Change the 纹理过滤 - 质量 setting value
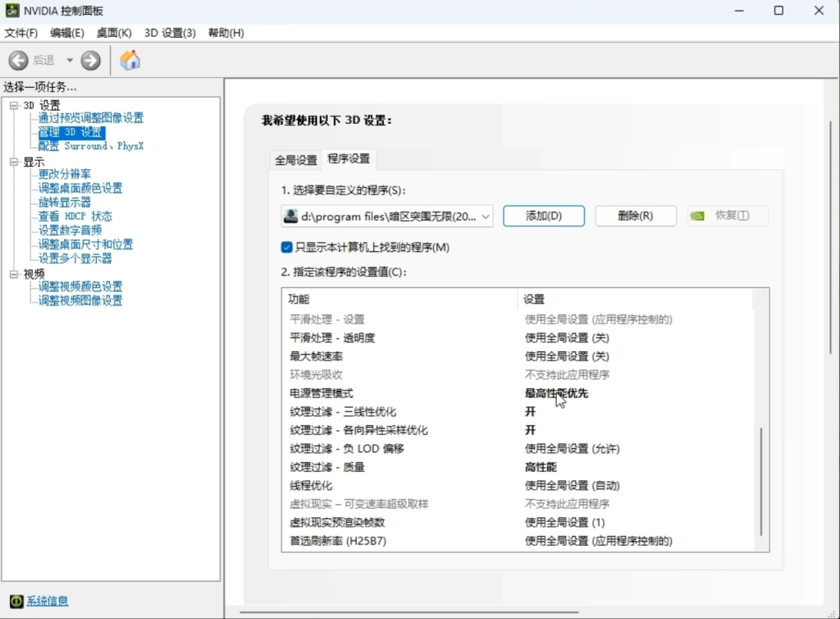840x619 pixels. [541, 467]
